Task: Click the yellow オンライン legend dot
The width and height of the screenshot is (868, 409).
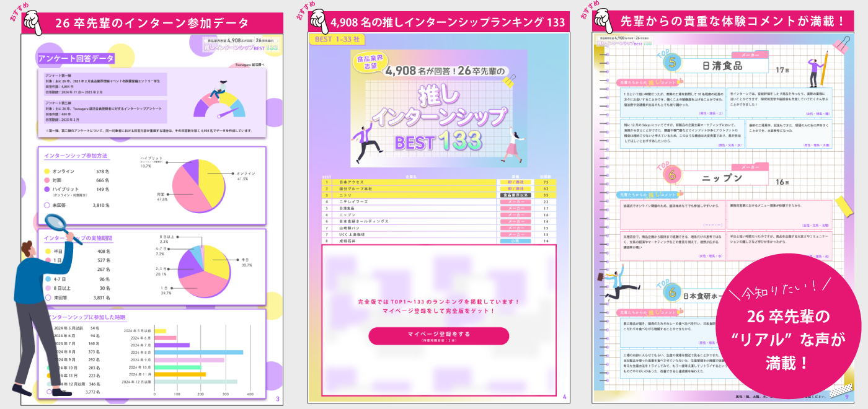Action: coord(46,171)
